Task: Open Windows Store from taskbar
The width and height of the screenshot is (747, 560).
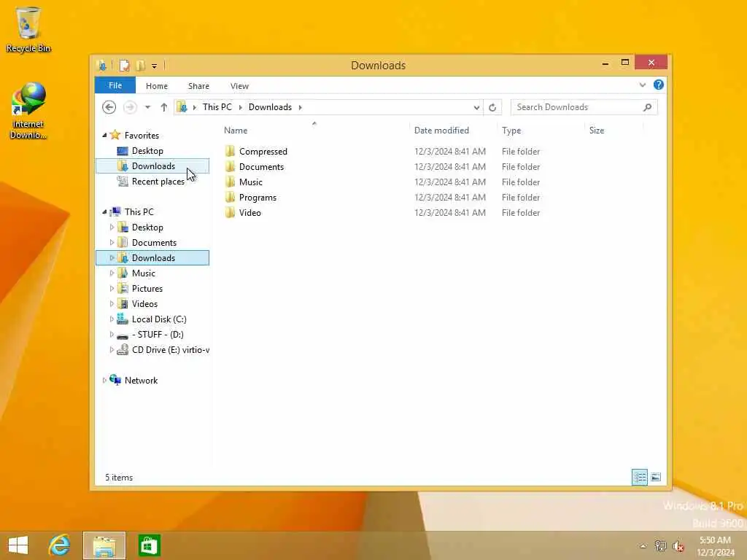Action: [149, 545]
